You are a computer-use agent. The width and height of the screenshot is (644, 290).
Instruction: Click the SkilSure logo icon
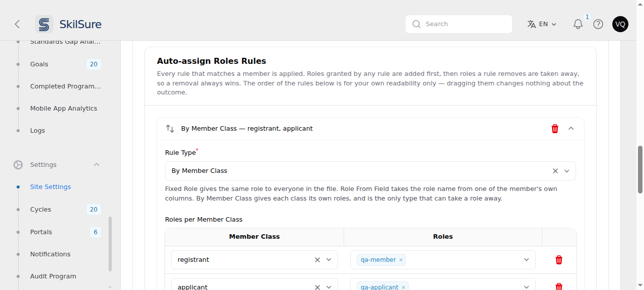(44, 24)
